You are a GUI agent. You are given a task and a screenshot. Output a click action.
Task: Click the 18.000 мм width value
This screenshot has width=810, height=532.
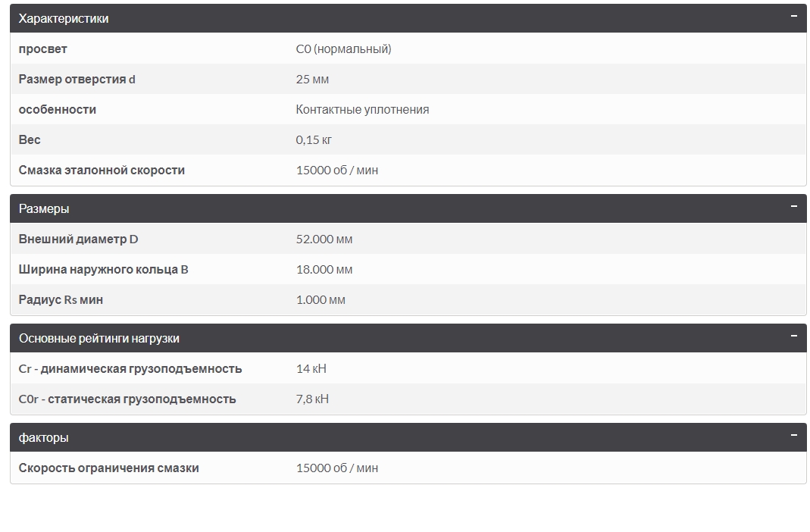tap(324, 270)
